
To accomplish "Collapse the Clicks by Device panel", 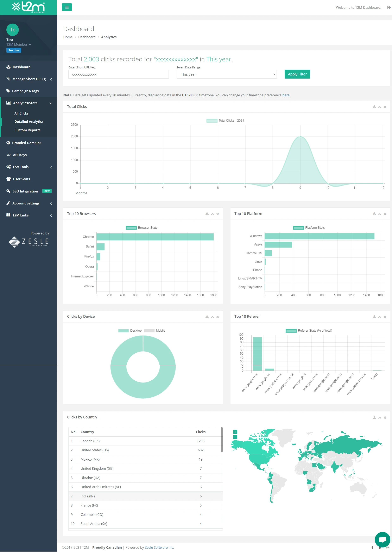I will (x=212, y=317).
